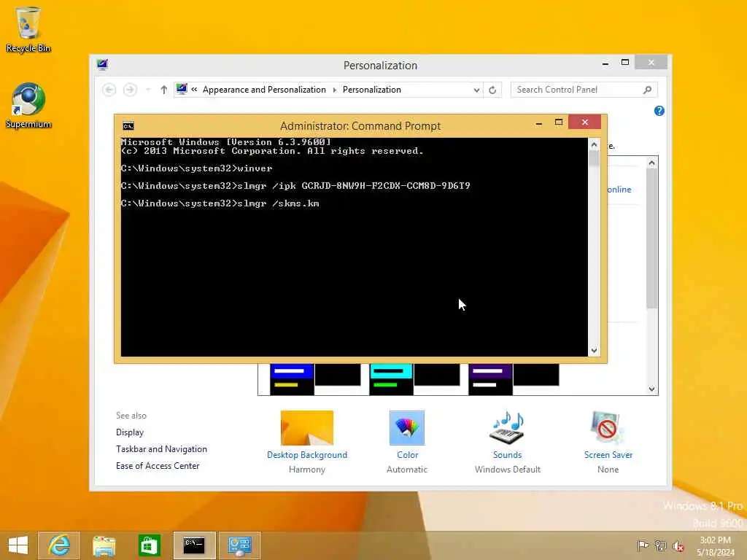Maximize the Personalization window
This screenshot has height=560, width=747.
(625, 63)
